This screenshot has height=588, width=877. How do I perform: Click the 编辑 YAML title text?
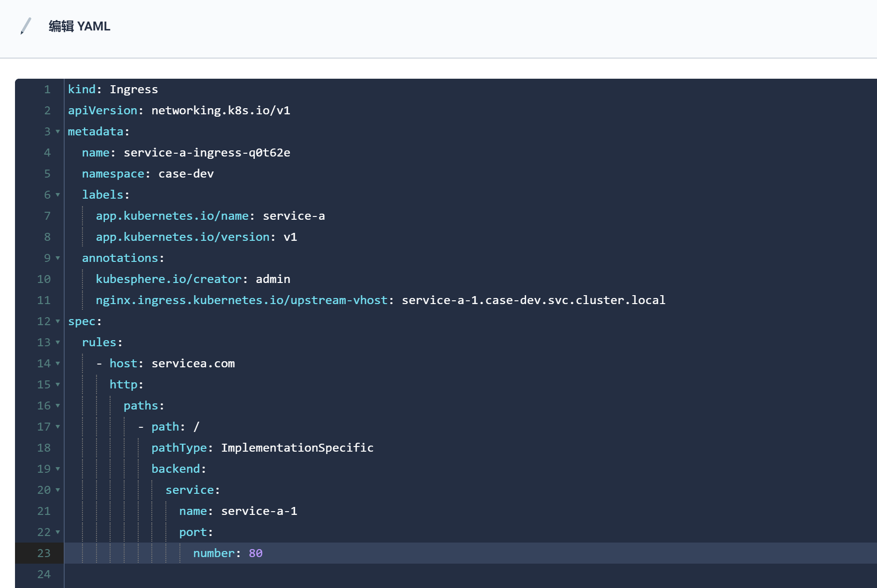point(80,26)
